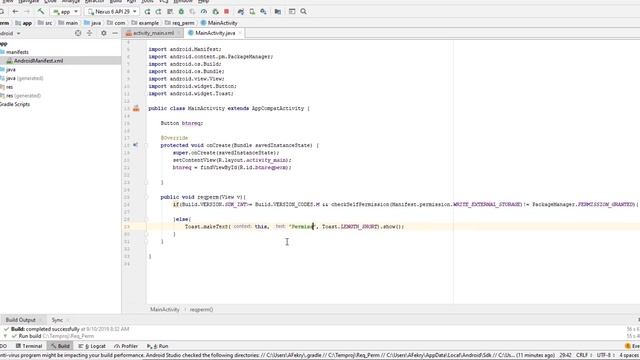The height and width of the screenshot is (360, 640).
Task: Select Gradle Scripts in project tree
Action: pos(15,104)
